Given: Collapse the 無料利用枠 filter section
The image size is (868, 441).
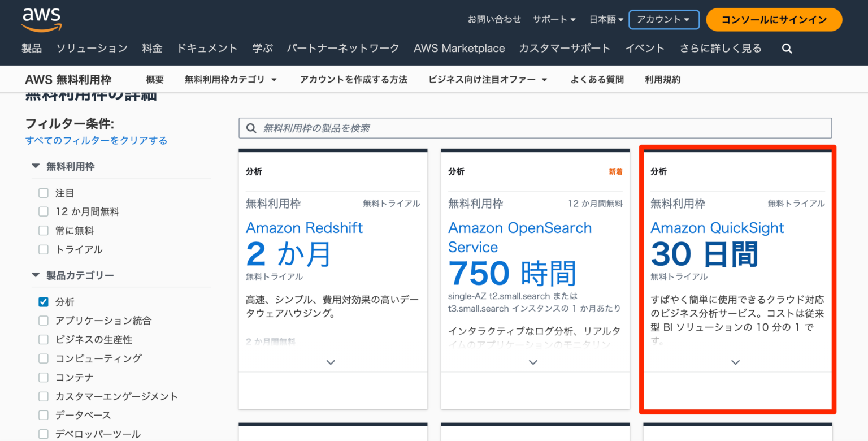Looking at the screenshot, I should pos(35,166).
